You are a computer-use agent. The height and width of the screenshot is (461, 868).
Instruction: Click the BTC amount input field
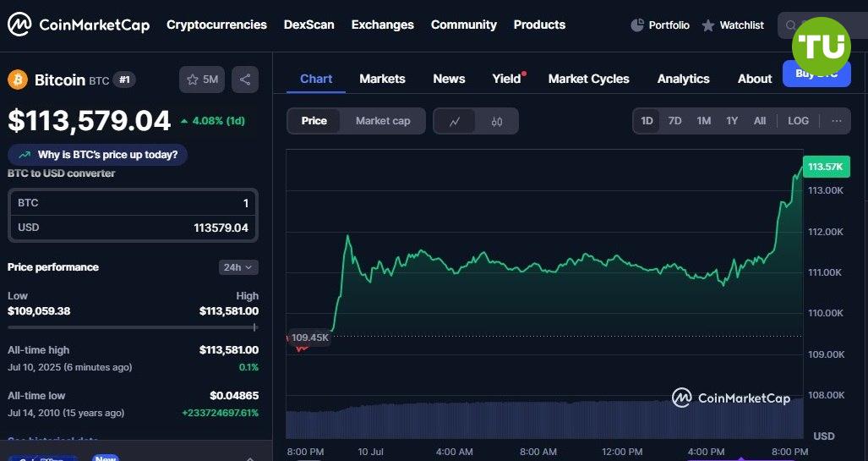(x=133, y=203)
